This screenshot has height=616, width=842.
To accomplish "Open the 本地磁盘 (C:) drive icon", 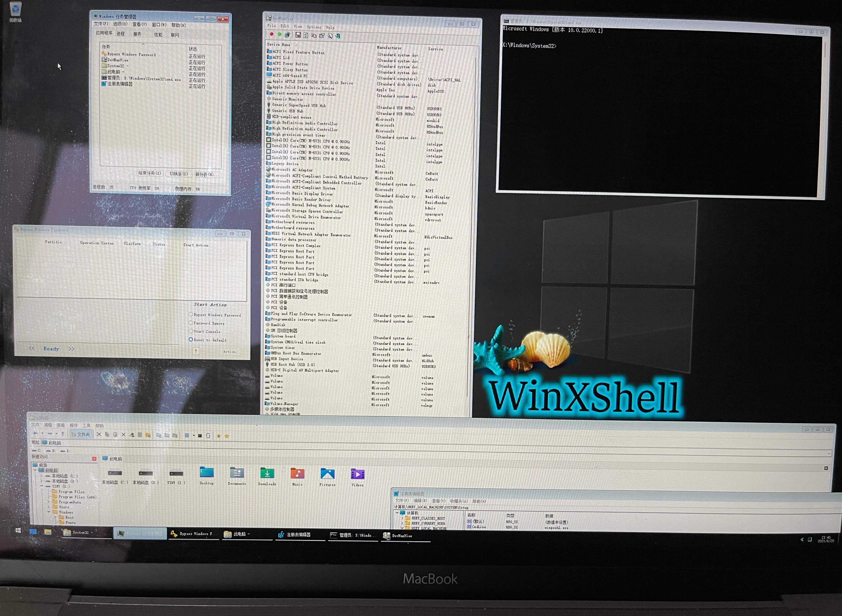I will [115, 476].
